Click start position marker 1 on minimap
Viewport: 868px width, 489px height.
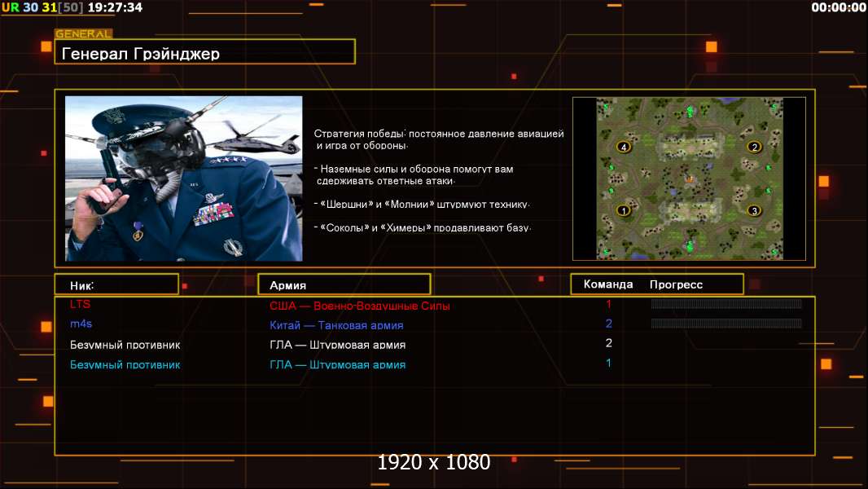[624, 210]
